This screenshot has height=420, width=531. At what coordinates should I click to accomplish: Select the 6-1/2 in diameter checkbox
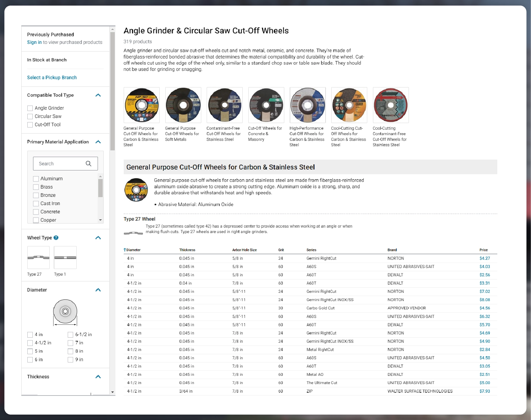coord(71,334)
